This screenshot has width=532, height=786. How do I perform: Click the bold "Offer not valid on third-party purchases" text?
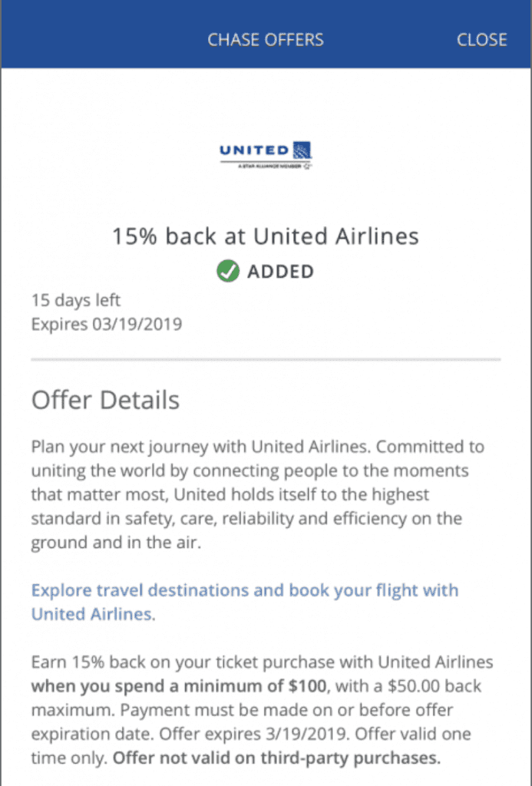[x=276, y=758]
